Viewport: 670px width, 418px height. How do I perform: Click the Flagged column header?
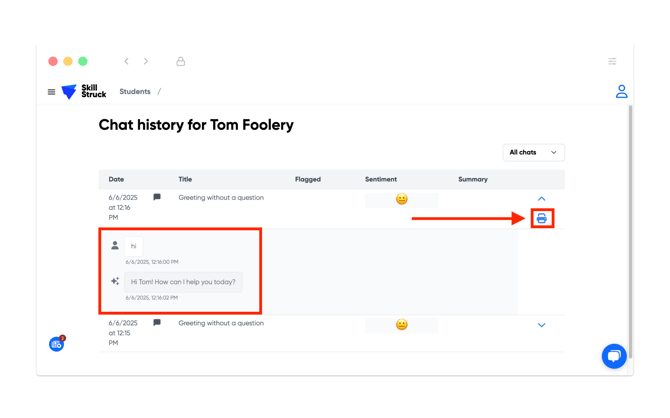click(308, 180)
